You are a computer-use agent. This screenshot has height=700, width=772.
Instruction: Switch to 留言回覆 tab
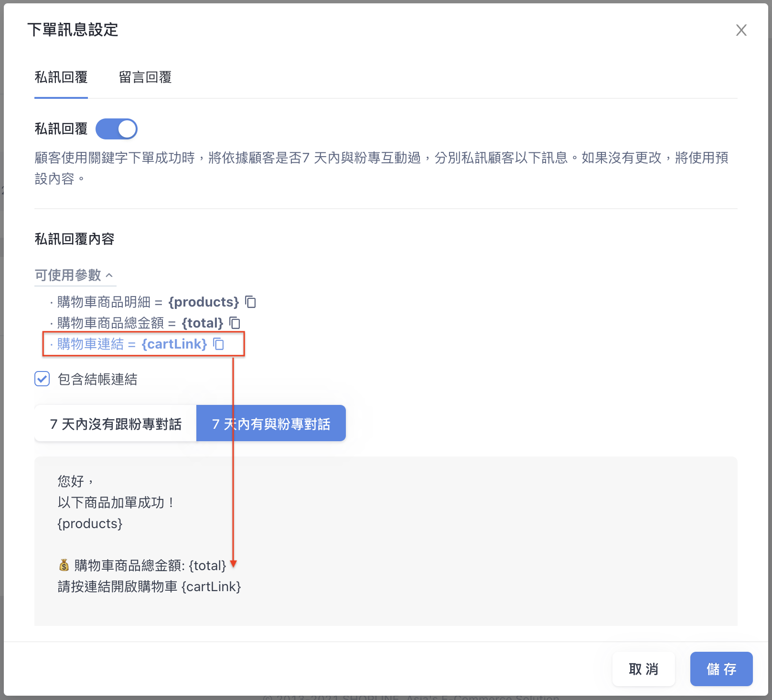pos(145,77)
